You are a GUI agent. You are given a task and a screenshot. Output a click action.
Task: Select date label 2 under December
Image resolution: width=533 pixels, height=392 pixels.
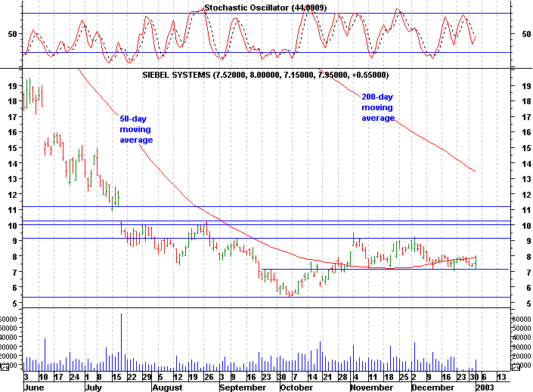(x=414, y=377)
